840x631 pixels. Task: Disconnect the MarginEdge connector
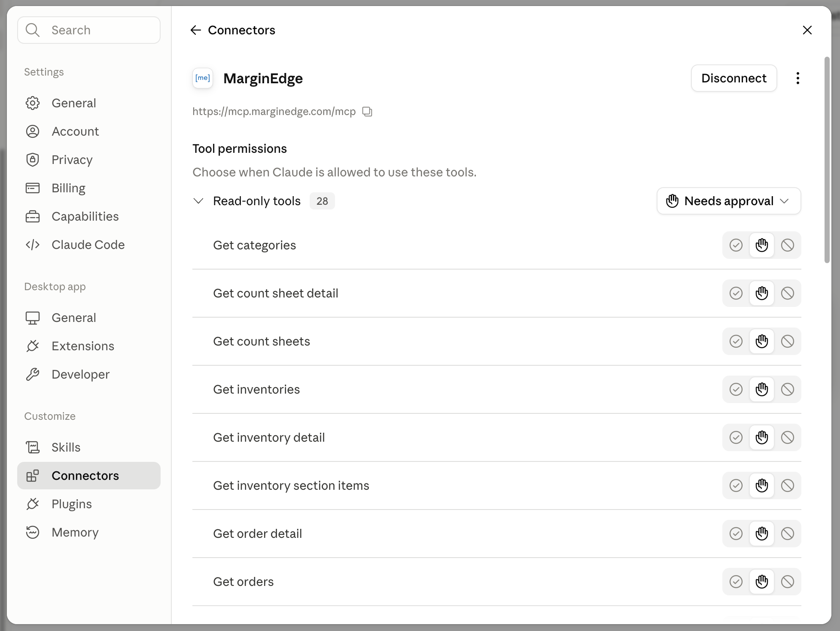pyautogui.click(x=734, y=78)
